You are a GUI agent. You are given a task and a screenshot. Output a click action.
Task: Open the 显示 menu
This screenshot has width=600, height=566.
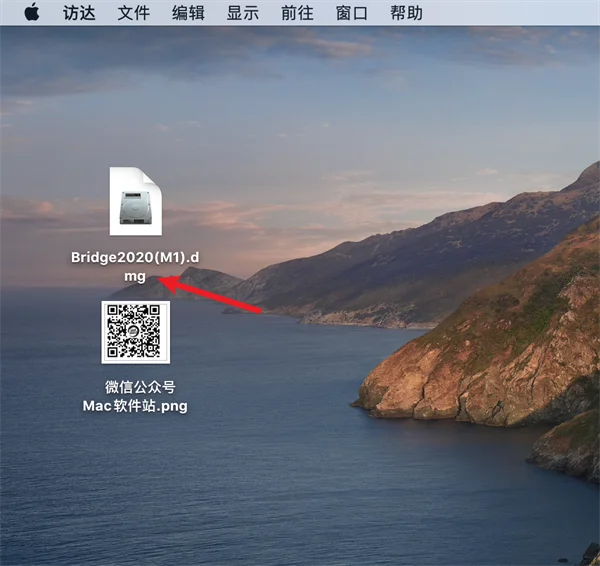pos(243,13)
